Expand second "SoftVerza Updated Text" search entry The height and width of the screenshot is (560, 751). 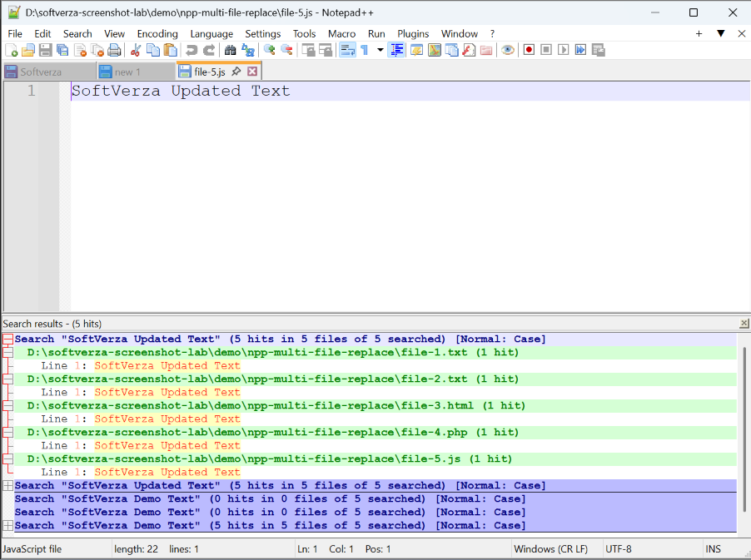[8, 485]
